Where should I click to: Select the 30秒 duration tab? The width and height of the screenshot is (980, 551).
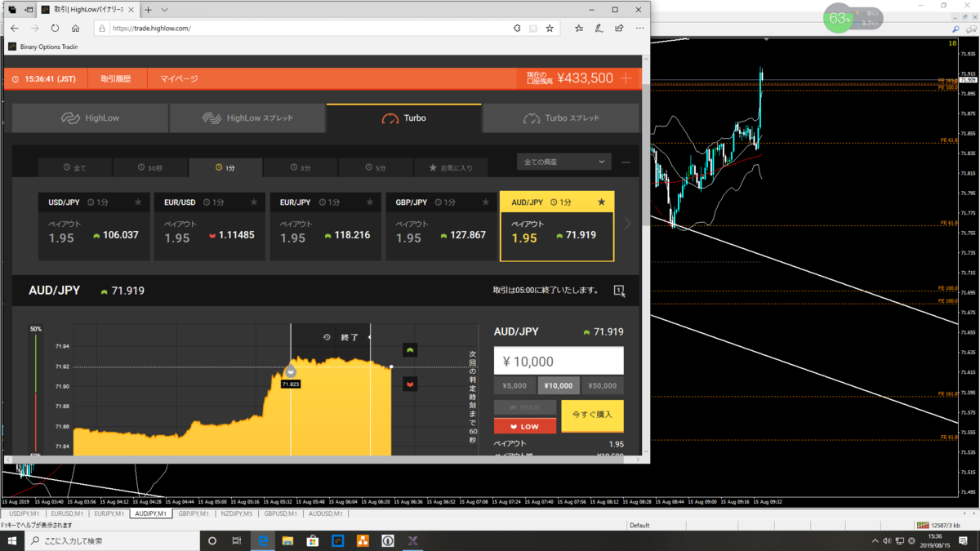point(149,167)
